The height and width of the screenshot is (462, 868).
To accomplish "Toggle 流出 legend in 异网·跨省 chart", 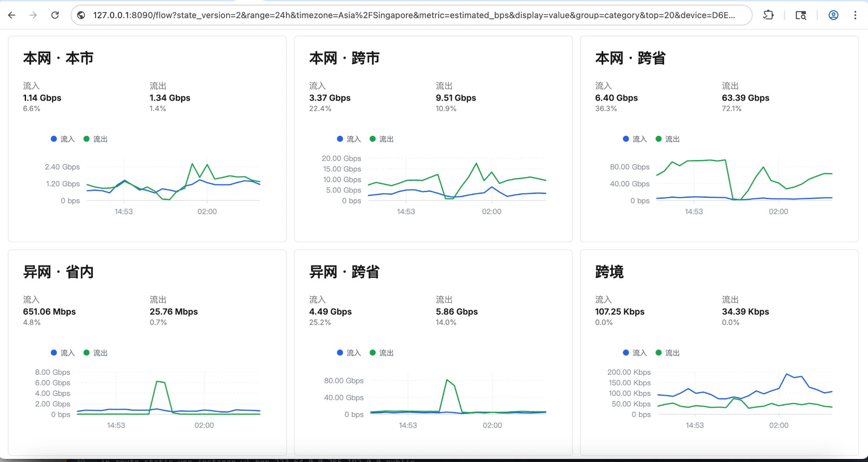I will click(381, 353).
